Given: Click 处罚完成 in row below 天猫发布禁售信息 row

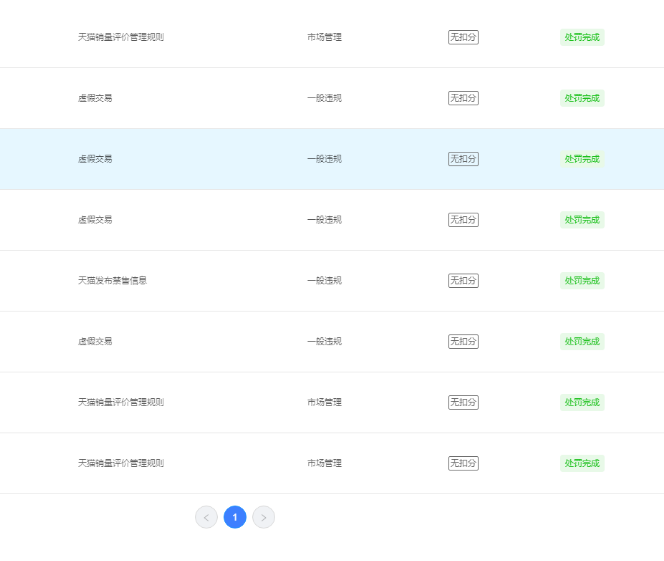Looking at the screenshot, I should point(582,341).
